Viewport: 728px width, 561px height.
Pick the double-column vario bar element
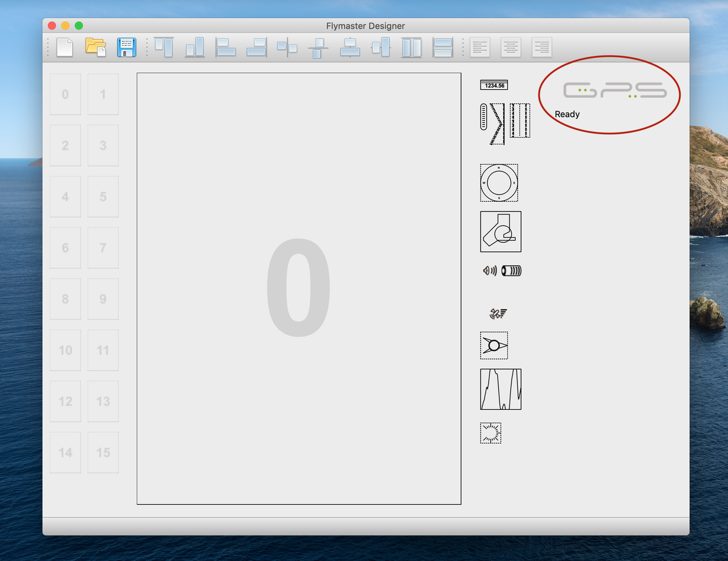(x=520, y=120)
